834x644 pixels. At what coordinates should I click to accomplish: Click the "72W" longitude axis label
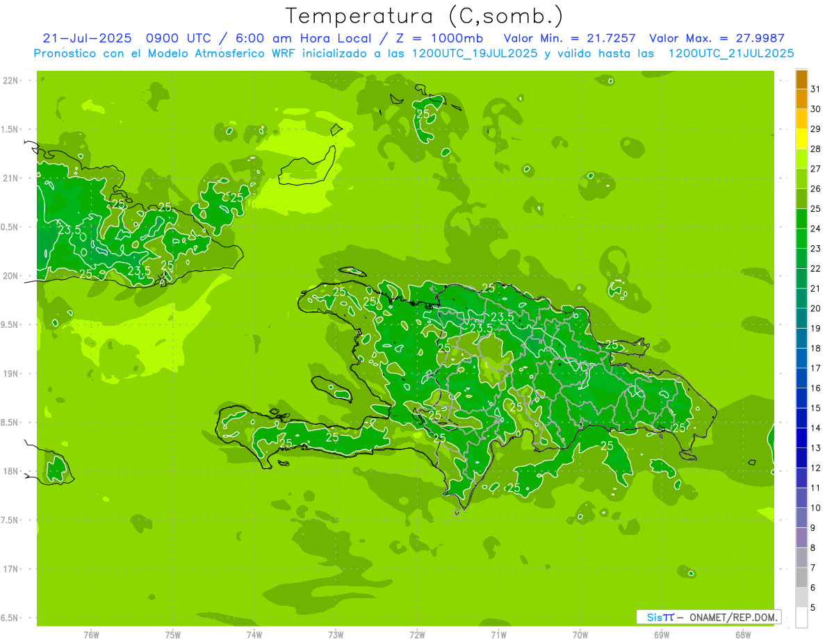click(x=418, y=635)
